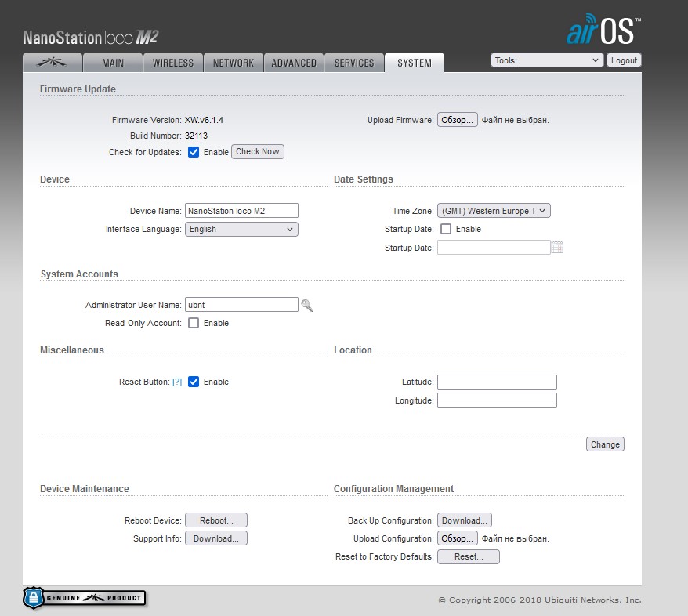
Task: Browse for Upload Firmware file
Action: 457,120
